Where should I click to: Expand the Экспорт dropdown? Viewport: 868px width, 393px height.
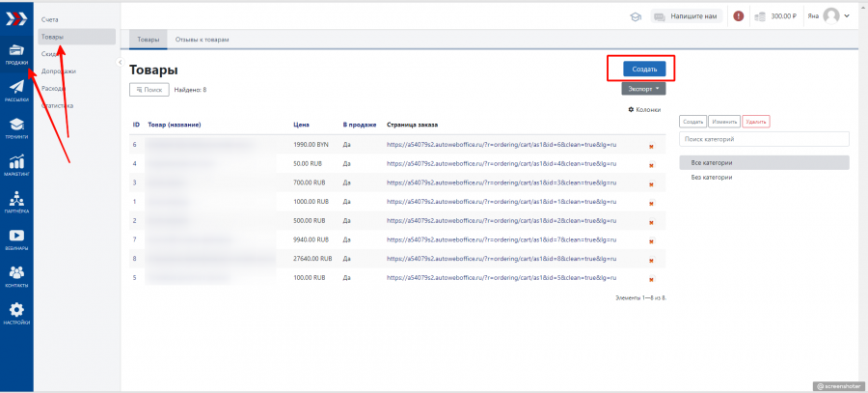coord(643,89)
